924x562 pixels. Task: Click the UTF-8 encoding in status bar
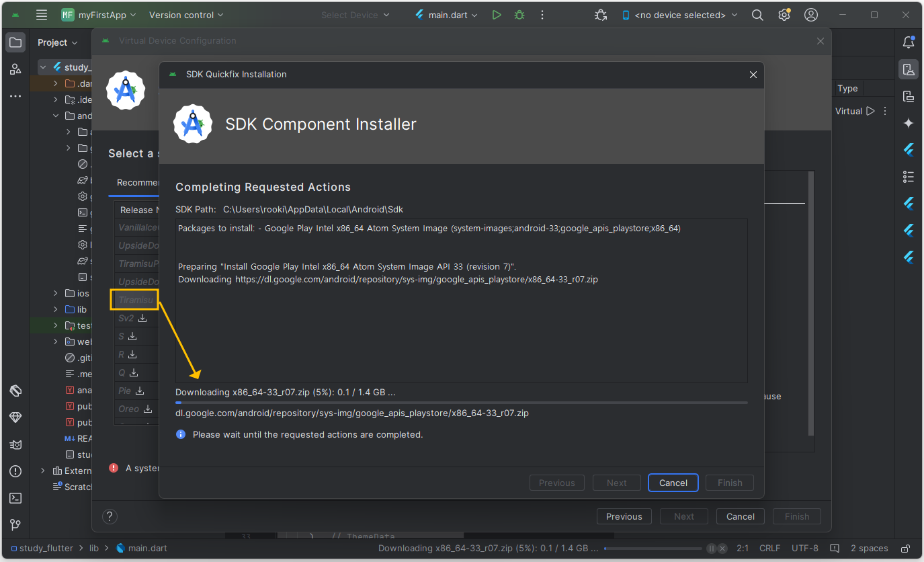point(805,549)
